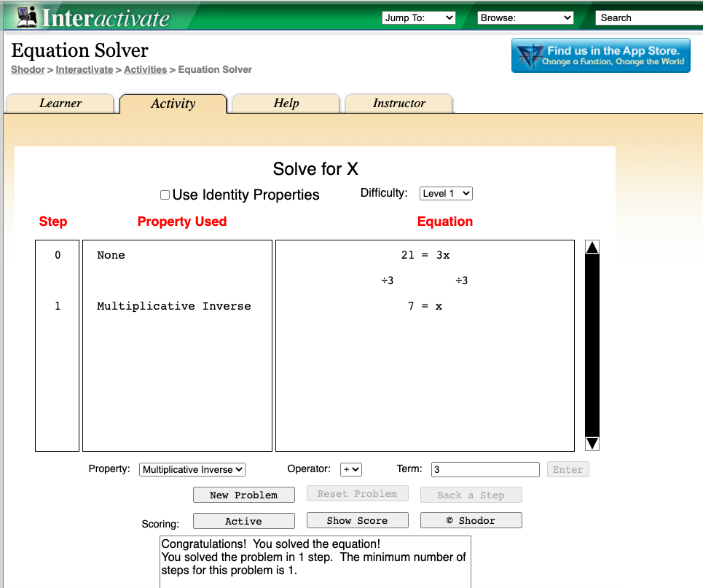Open the Jump To dropdown
The height and width of the screenshot is (588, 703).
[x=418, y=18]
